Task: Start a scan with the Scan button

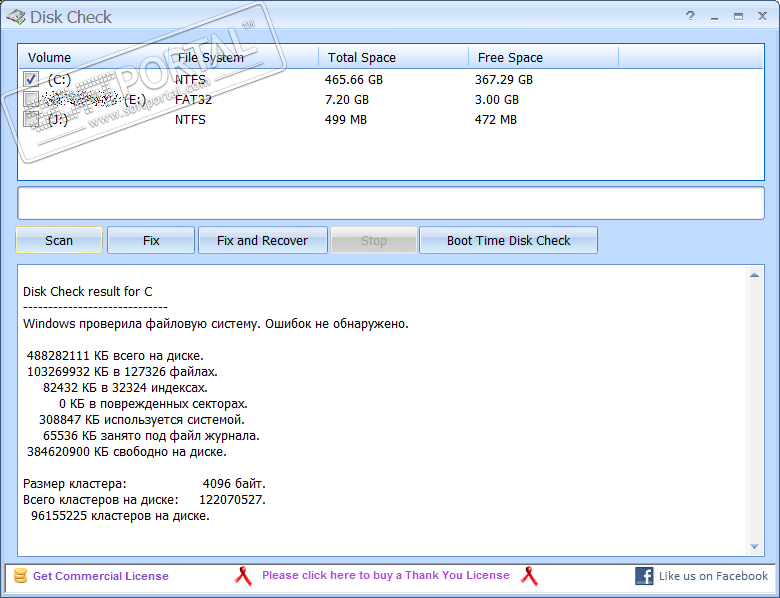Action: [x=59, y=240]
